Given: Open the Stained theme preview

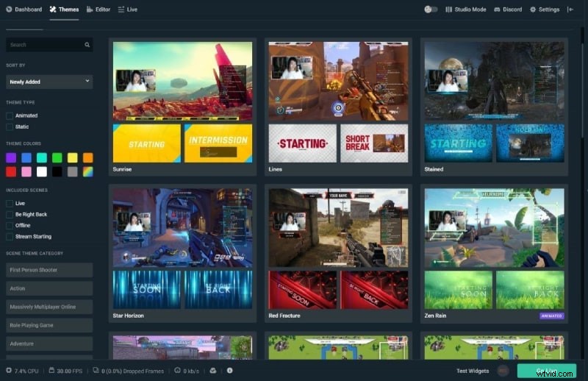Looking at the screenshot, I should point(494,81).
